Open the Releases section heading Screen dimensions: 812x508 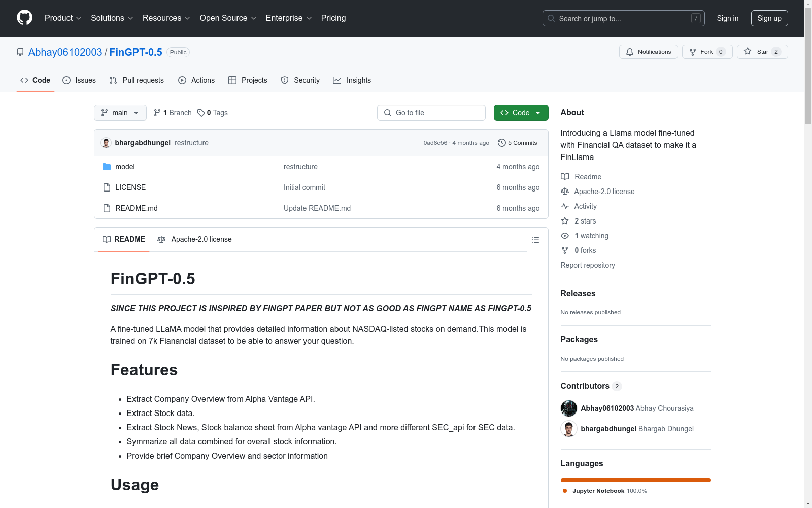click(578, 293)
